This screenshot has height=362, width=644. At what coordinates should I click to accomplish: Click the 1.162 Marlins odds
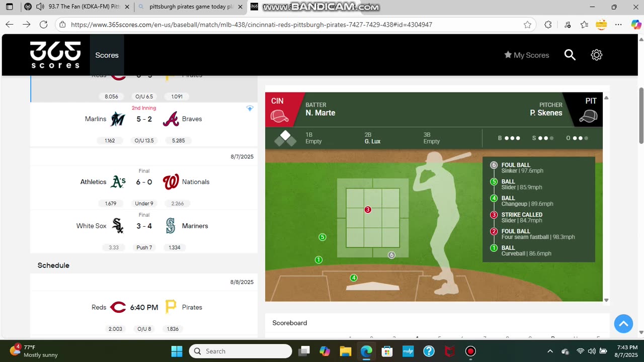click(x=110, y=141)
